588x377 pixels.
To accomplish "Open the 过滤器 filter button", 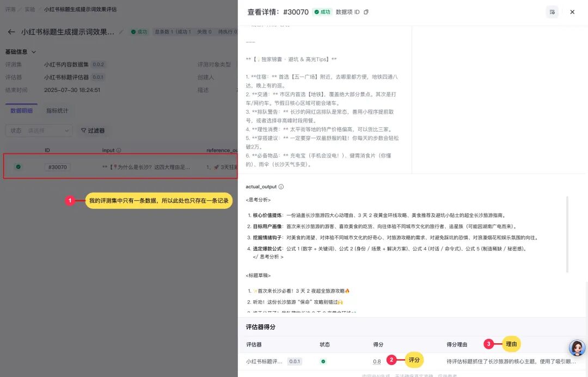I will pos(93,131).
